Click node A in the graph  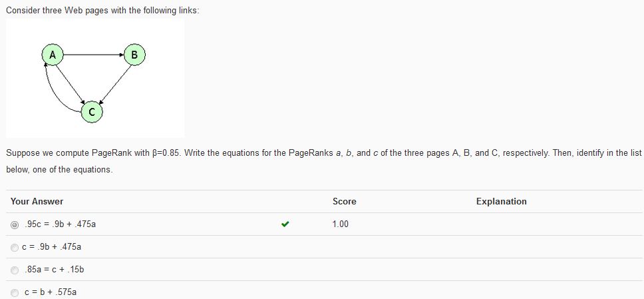[x=53, y=55]
